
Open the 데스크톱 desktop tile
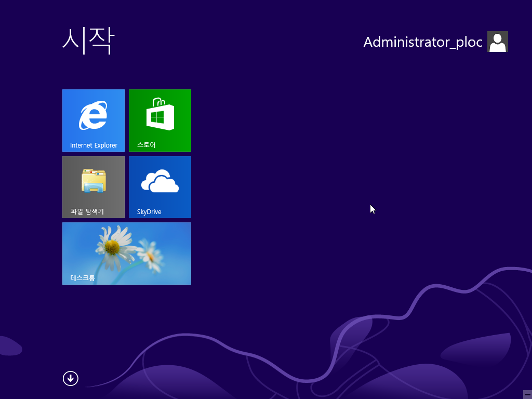click(x=127, y=254)
